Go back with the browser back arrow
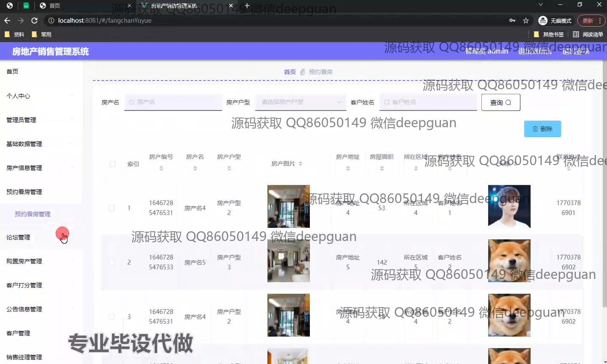The width and height of the screenshot is (607, 364). 7,20
